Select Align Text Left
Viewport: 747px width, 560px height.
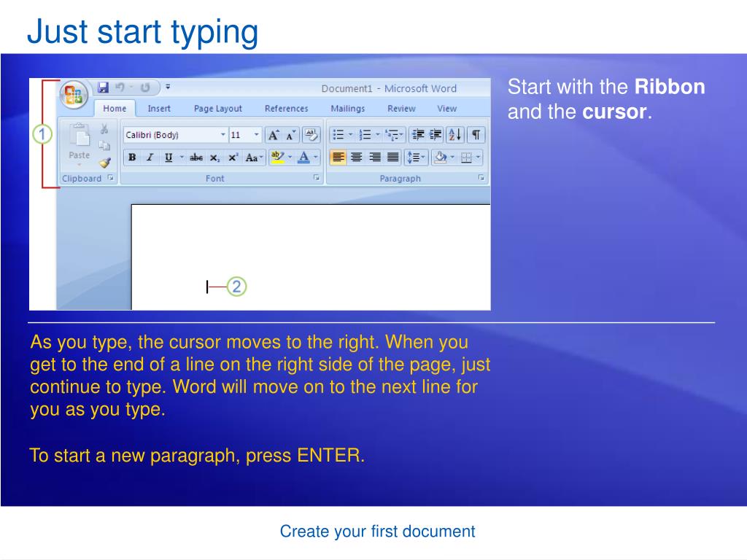tap(338, 157)
